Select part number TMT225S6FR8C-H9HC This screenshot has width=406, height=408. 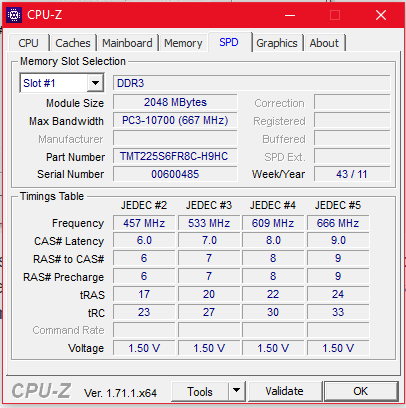click(175, 156)
